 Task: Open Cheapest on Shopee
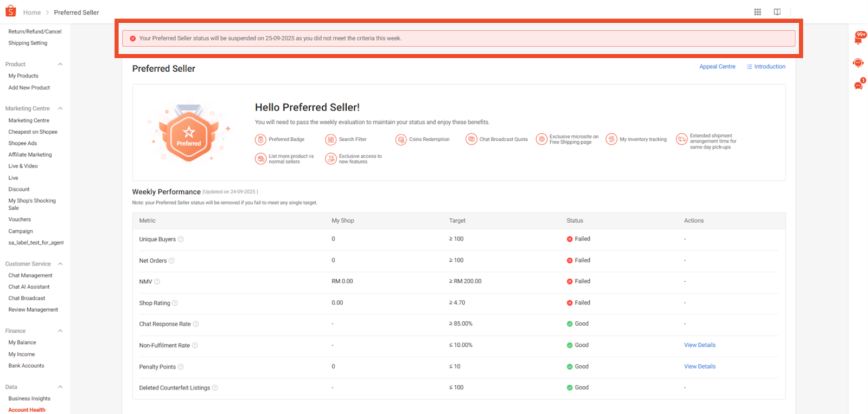point(33,132)
